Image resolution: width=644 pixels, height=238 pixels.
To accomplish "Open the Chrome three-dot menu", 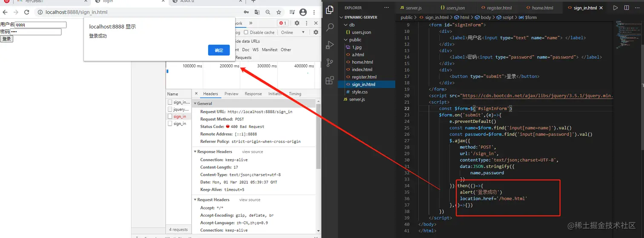I will 314,12.
